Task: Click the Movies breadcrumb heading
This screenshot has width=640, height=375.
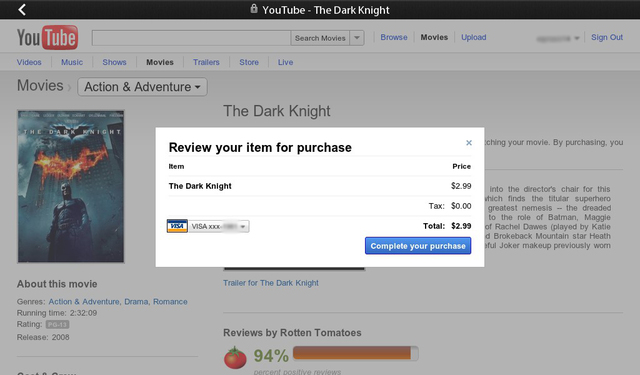Action: click(40, 86)
